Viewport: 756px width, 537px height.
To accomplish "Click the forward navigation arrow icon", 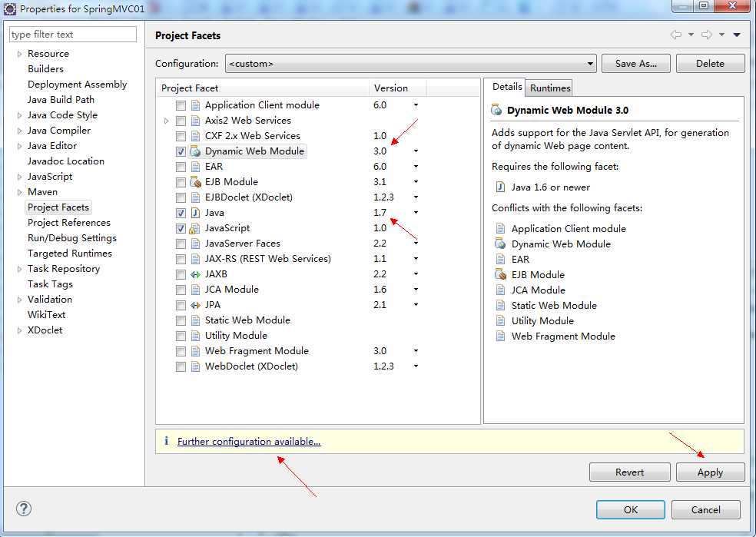I will [707, 35].
